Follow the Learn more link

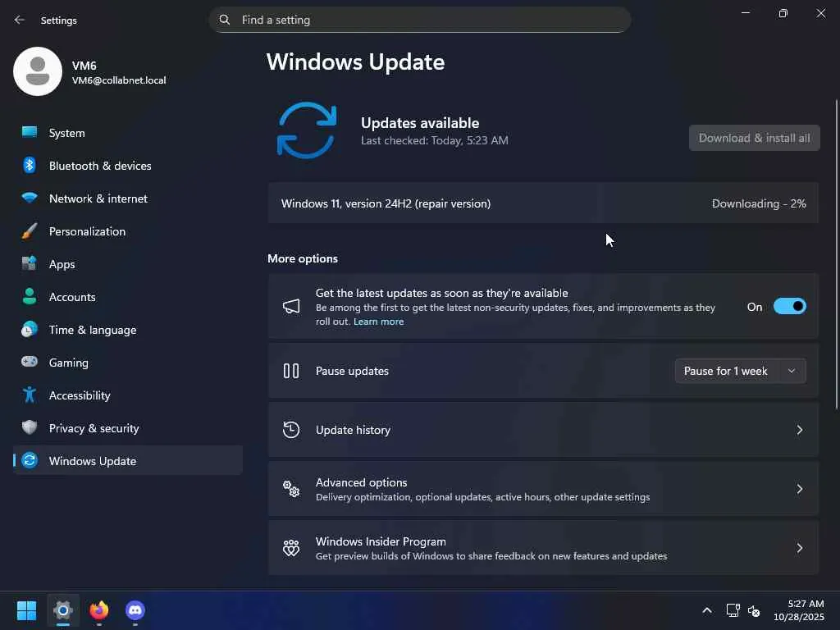click(x=378, y=322)
